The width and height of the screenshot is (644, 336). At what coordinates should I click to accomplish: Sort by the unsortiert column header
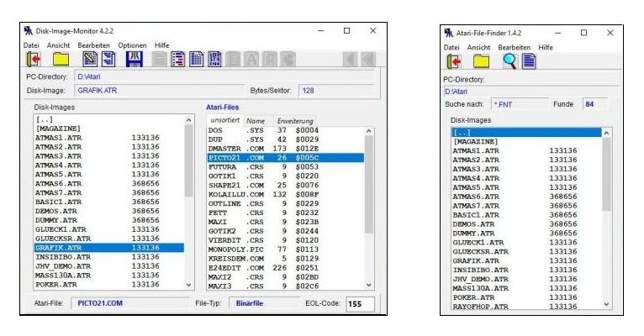[x=224, y=121]
